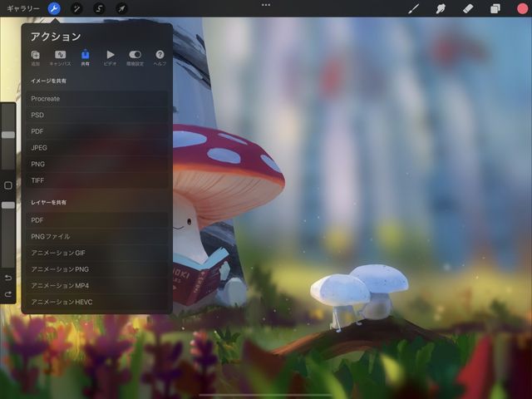Select the Transform arrow tool

point(121,8)
